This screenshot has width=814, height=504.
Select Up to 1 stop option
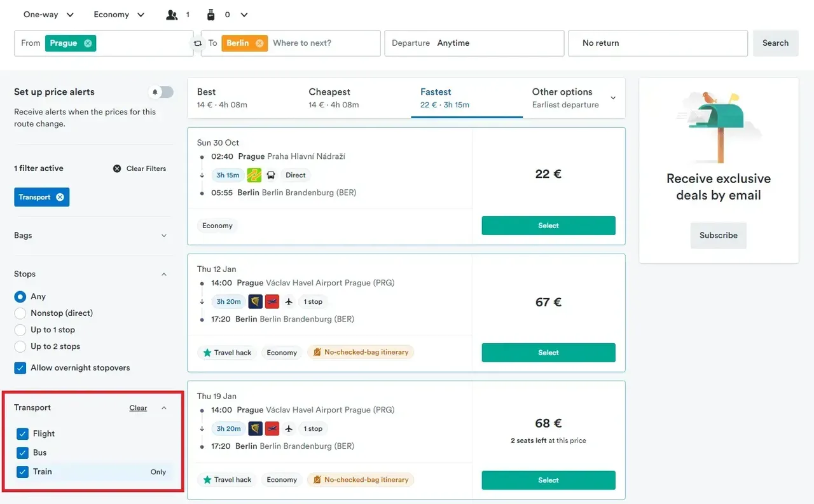coord(20,330)
